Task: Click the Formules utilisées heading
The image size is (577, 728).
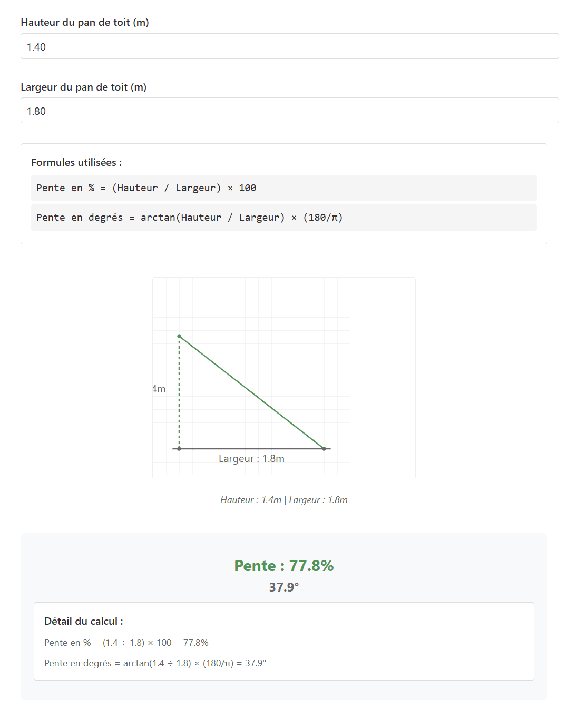Action: coord(76,162)
